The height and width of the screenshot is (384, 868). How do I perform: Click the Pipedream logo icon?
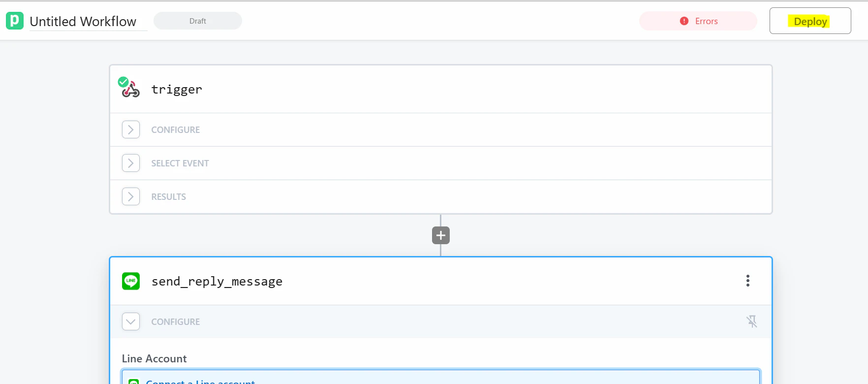15,21
